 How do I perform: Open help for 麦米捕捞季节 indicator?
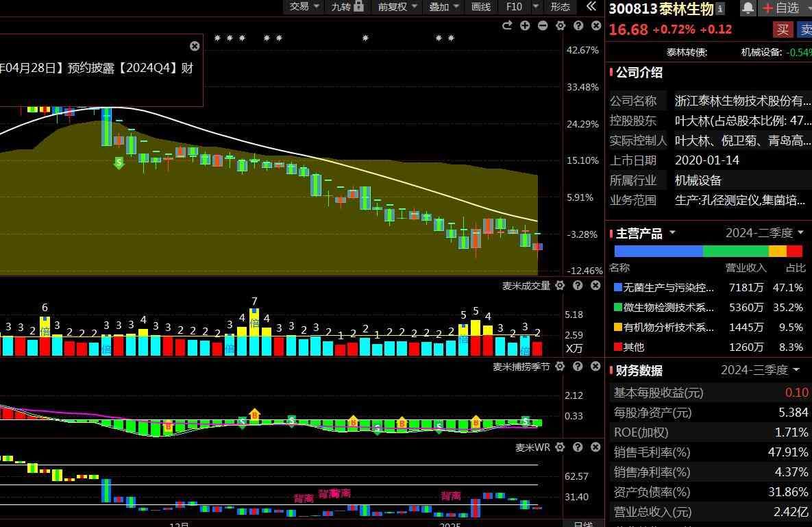coord(578,367)
